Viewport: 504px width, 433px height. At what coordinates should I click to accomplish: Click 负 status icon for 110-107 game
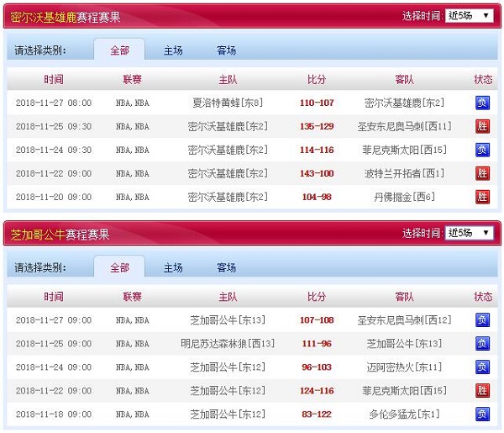[482, 103]
